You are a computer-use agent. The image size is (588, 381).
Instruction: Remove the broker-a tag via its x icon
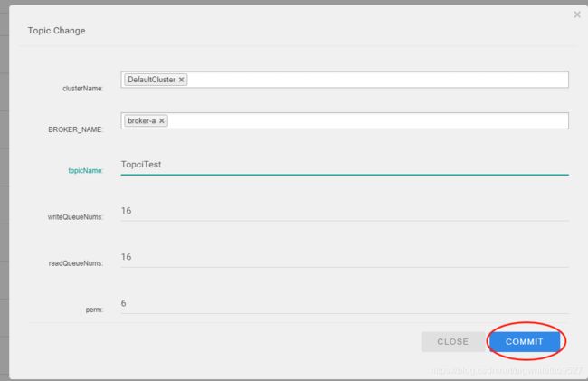[x=162, y=120]
